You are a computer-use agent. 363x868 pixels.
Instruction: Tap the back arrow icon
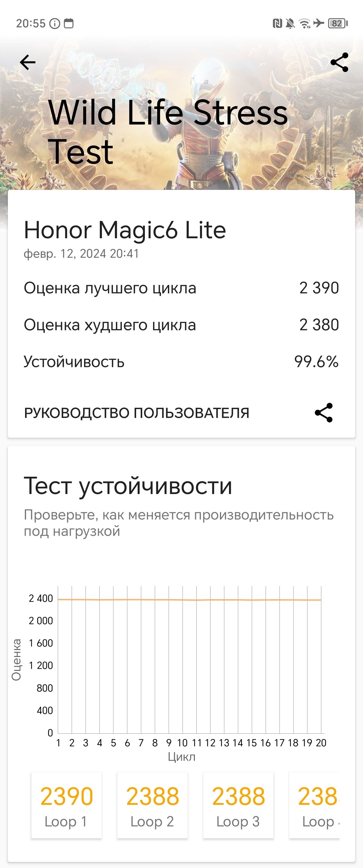[28, 62]
